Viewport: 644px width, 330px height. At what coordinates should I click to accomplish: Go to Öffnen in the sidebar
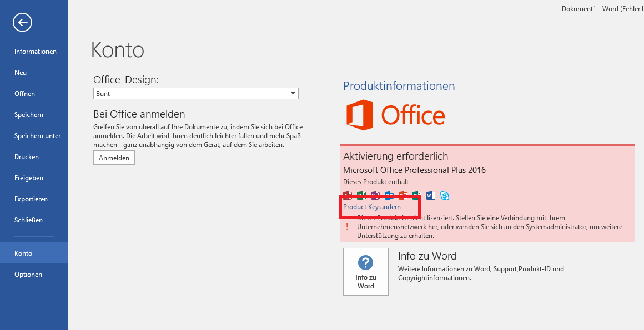[x=24, y=94]
